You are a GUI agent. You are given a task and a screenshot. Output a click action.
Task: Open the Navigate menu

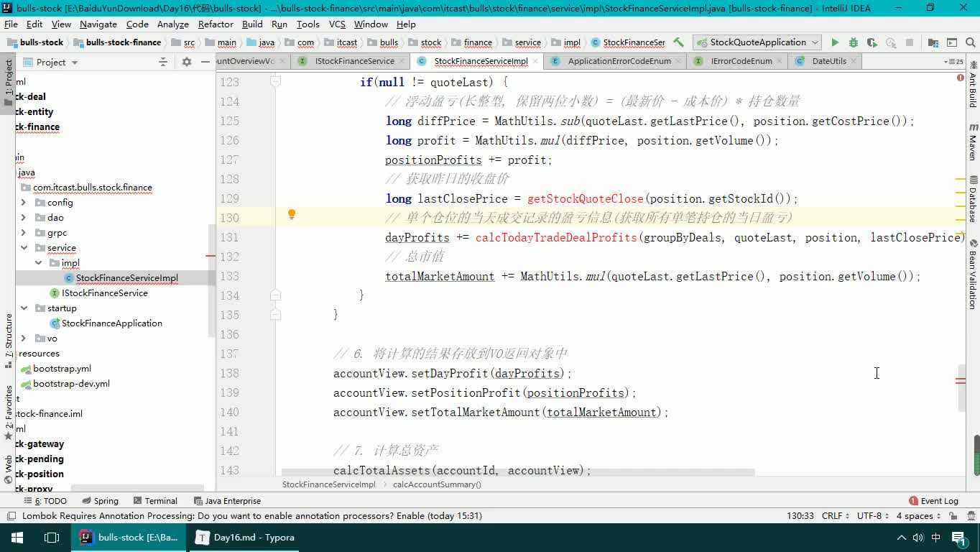(x=98, y=24)
